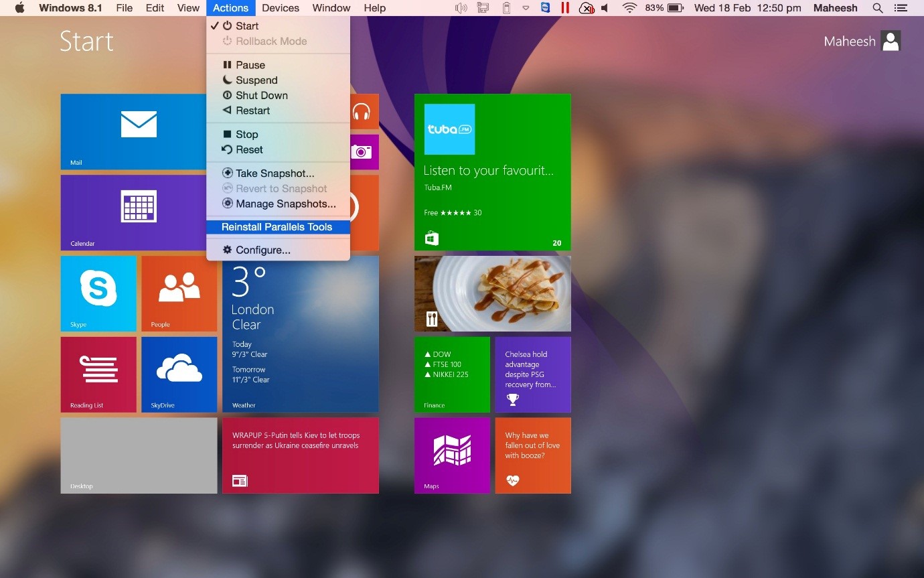Click the Parallels red bars menu bar icon
The height and width of the screenshot is (578, 924).
566,8
